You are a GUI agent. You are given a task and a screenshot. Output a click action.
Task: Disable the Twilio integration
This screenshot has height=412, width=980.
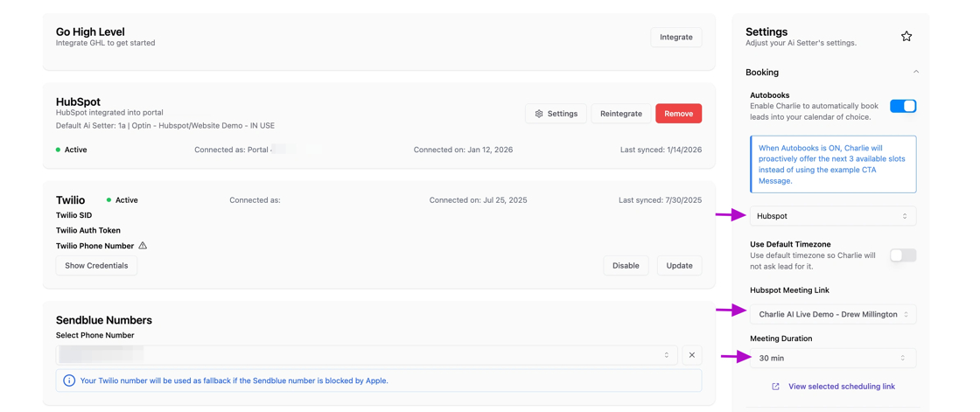tap(626, 266)
